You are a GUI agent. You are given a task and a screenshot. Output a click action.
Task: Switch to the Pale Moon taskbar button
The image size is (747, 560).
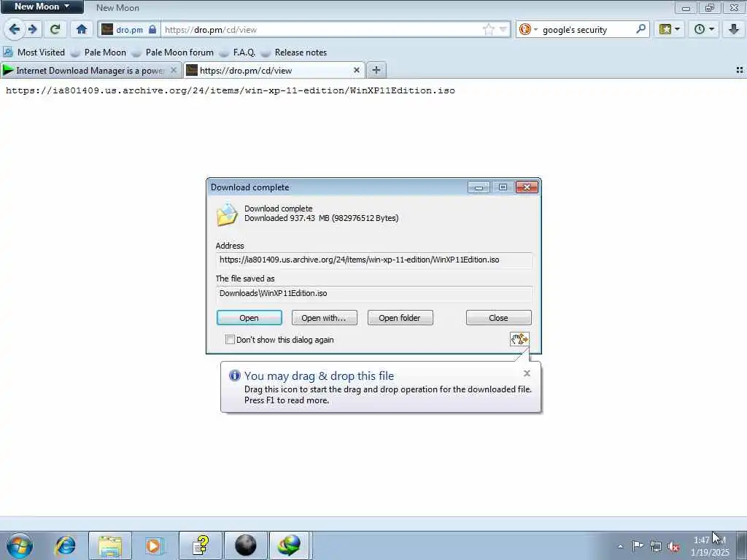coord(246,545)
